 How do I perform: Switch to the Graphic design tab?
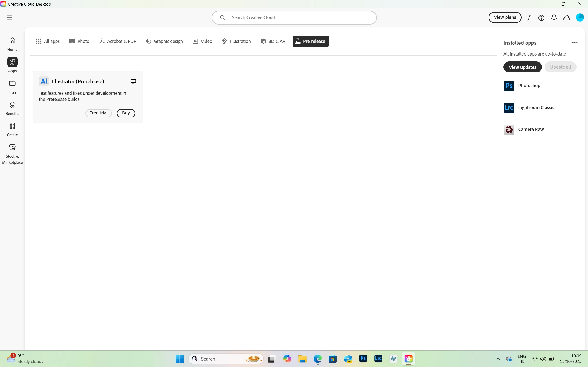pyautogui.click(x=164, y=41)
